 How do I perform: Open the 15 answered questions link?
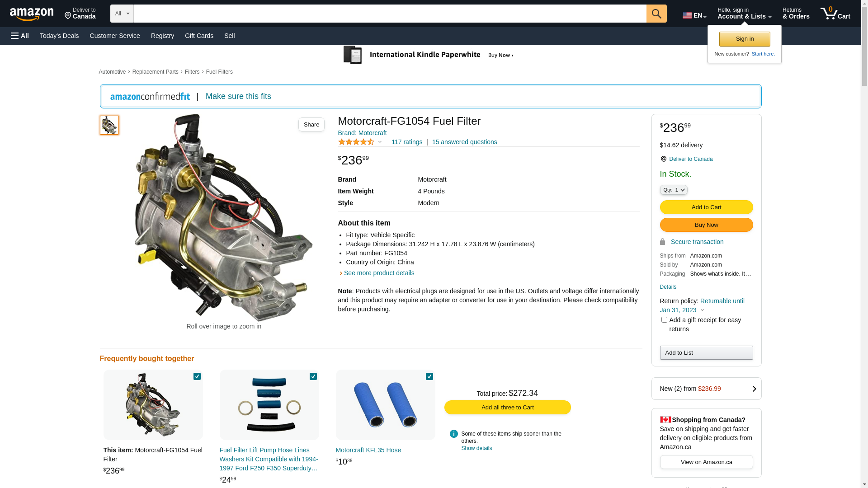(464, 142)
